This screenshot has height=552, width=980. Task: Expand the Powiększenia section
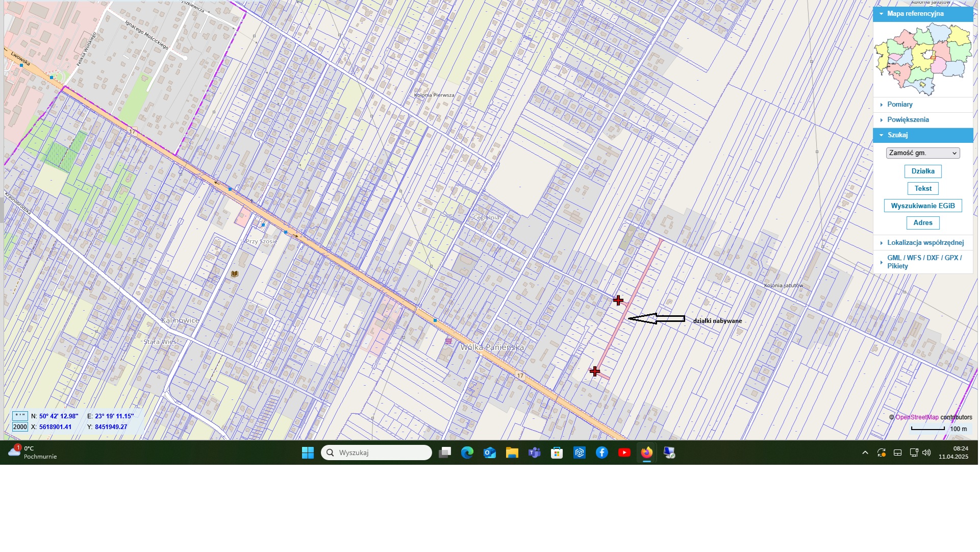click(x=908, y=120)
